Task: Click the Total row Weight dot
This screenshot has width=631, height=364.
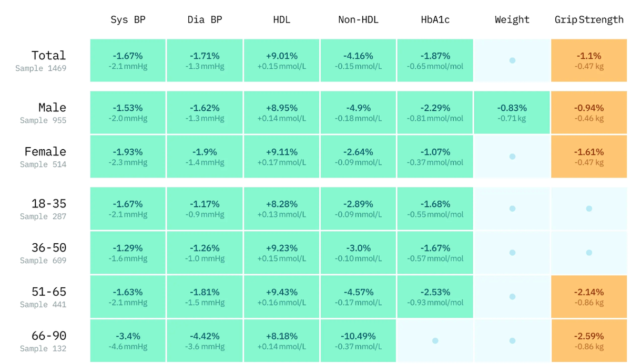Action: (512, 60)
